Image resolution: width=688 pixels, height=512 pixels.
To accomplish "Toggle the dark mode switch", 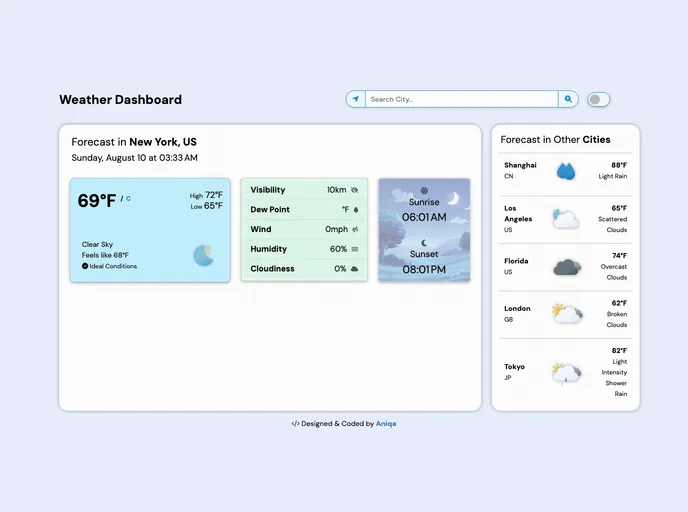I will 598,100.
